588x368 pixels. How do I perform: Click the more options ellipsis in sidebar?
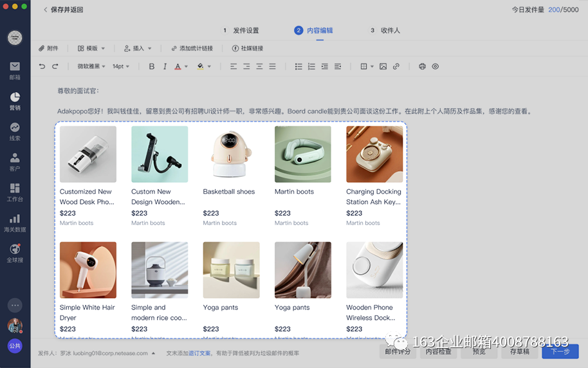[15, 306]
